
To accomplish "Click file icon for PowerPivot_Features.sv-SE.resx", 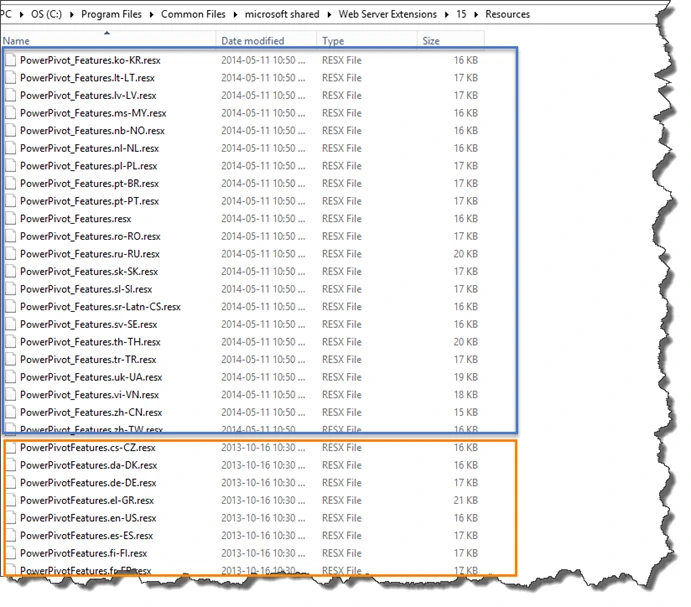I will click(x=11, y=325).
